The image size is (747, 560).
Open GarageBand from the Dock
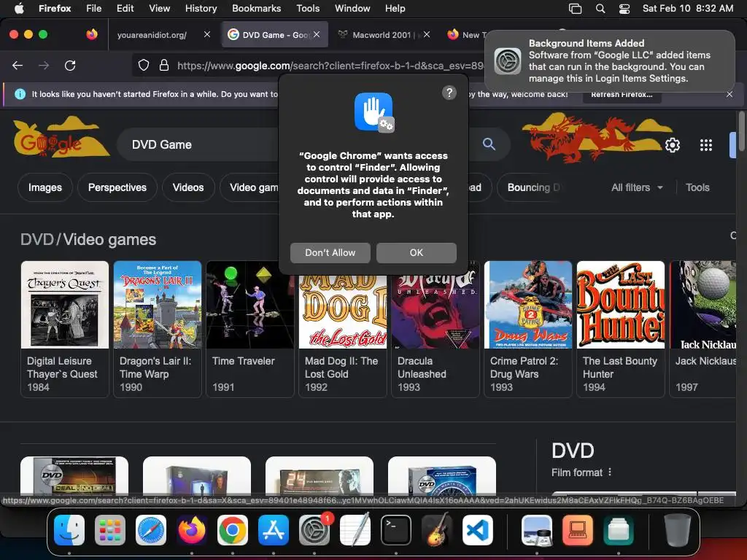pos(437,530)
